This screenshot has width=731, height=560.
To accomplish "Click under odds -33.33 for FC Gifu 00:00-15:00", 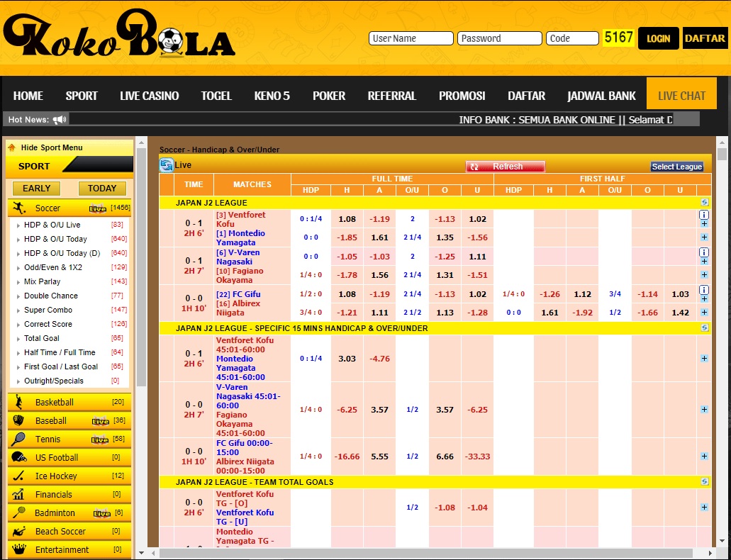I will [477, 457].
